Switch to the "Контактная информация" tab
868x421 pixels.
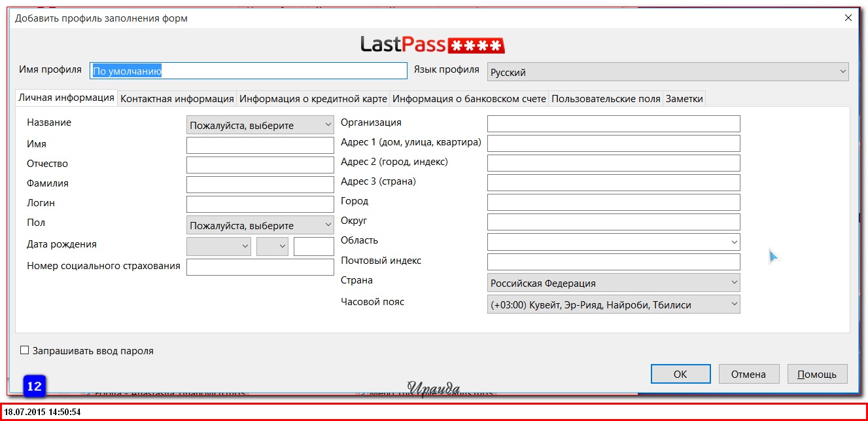tap(177, 98)
